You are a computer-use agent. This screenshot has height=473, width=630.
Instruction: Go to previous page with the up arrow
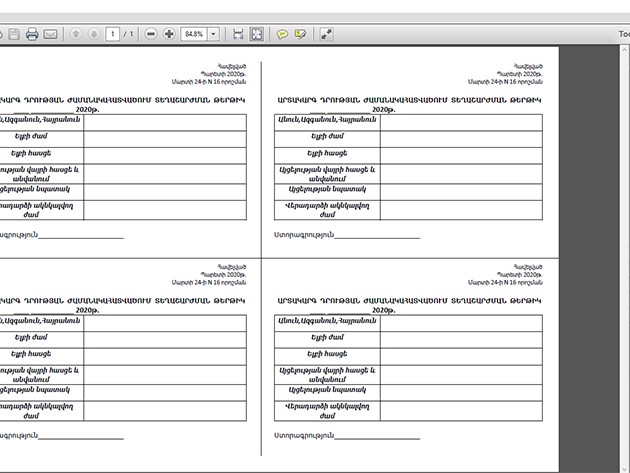(x=76, y=34)
